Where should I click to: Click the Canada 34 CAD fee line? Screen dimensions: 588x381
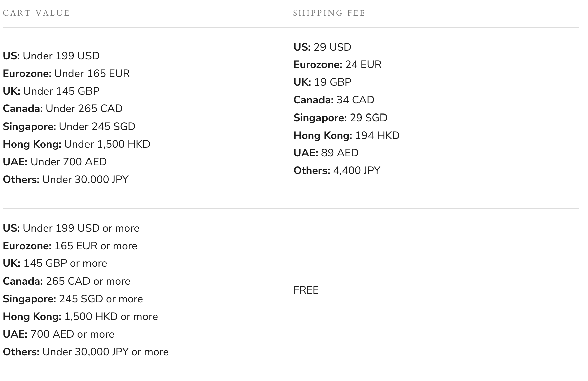coord(334,100)
